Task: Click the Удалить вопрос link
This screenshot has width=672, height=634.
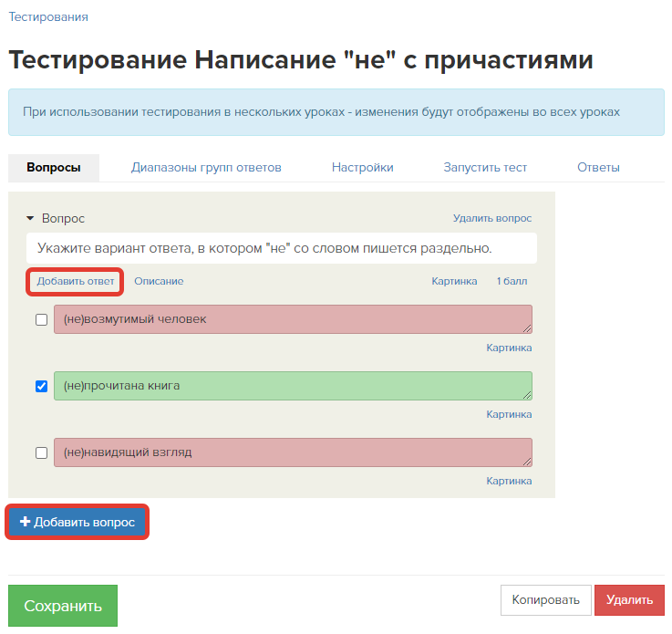Action: click(492, 218)
